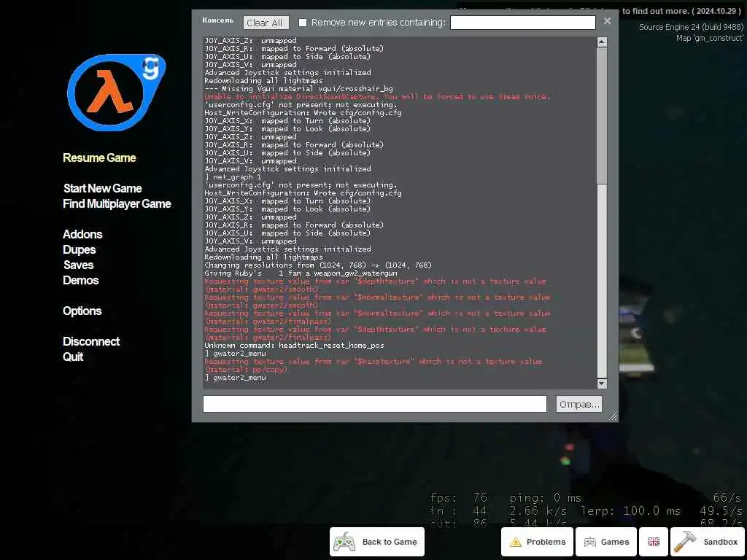Click the 'ping: 0 ms' net graph readout
Viewport: 747px width, 560px height.
(545, 498)
